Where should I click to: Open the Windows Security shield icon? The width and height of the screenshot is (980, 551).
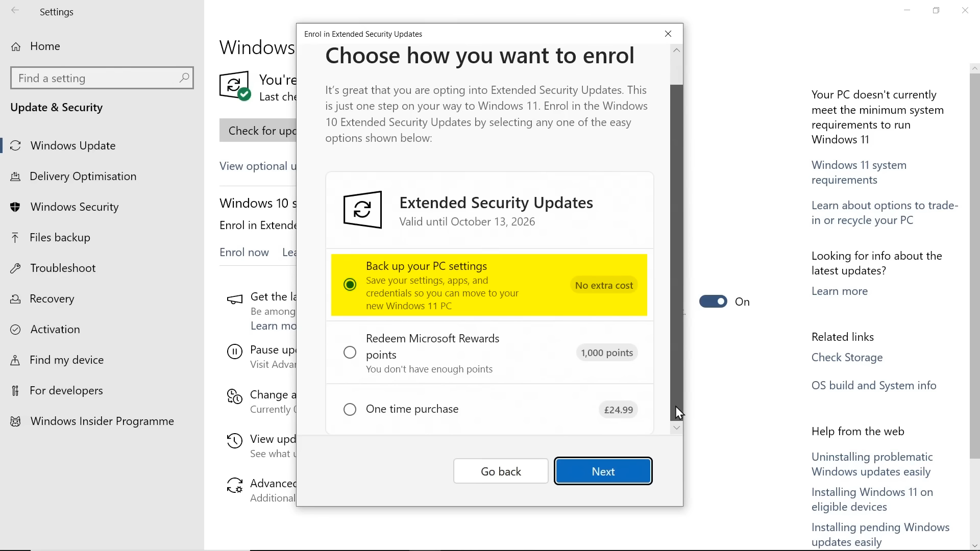click(x=16, y=207)
